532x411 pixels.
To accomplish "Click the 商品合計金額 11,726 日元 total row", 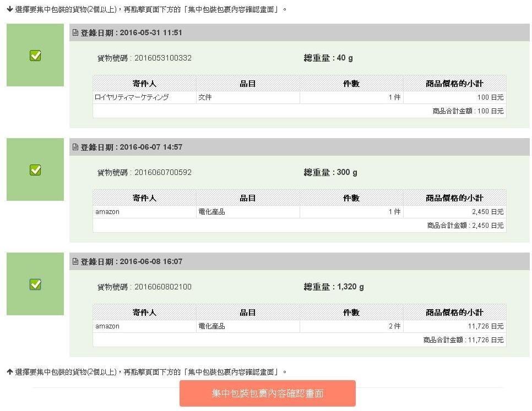I will tap(463, 340).
